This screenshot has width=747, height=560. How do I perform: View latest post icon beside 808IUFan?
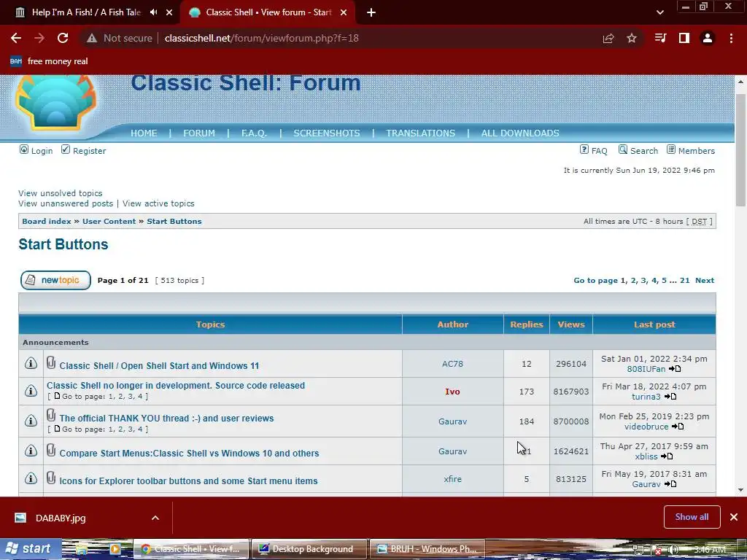pos(675,369)
